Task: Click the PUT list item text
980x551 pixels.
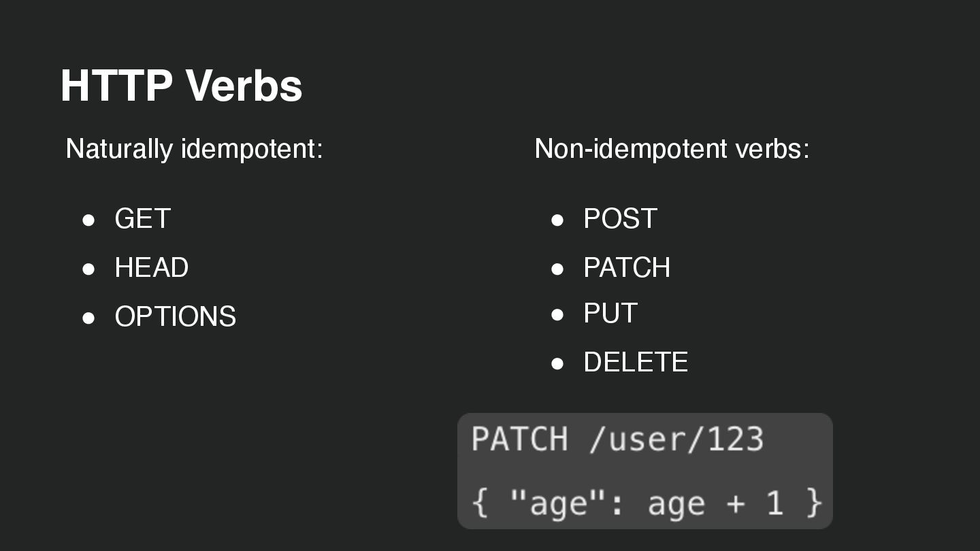Action: (610, 314)
